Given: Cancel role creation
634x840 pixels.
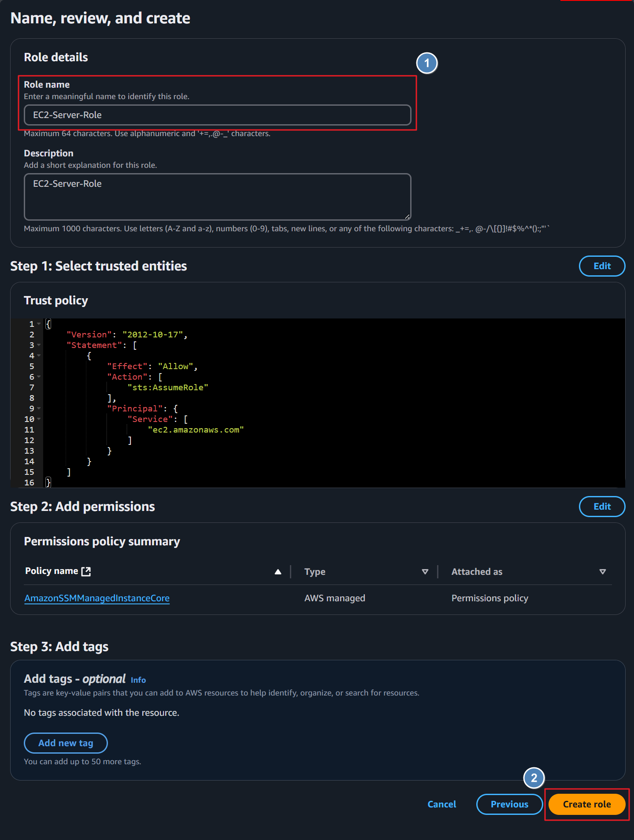Looking at the screenshot, I should (x=442, y=804).
